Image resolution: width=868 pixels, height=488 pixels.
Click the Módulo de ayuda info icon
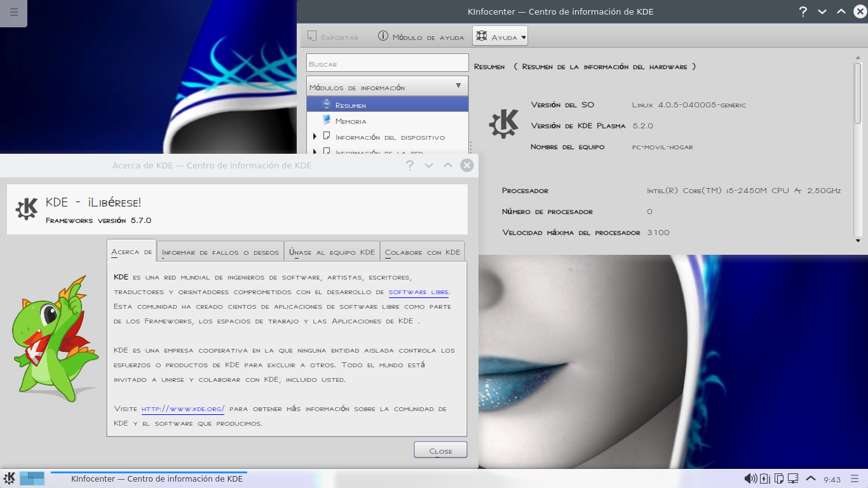pos(383,36)
